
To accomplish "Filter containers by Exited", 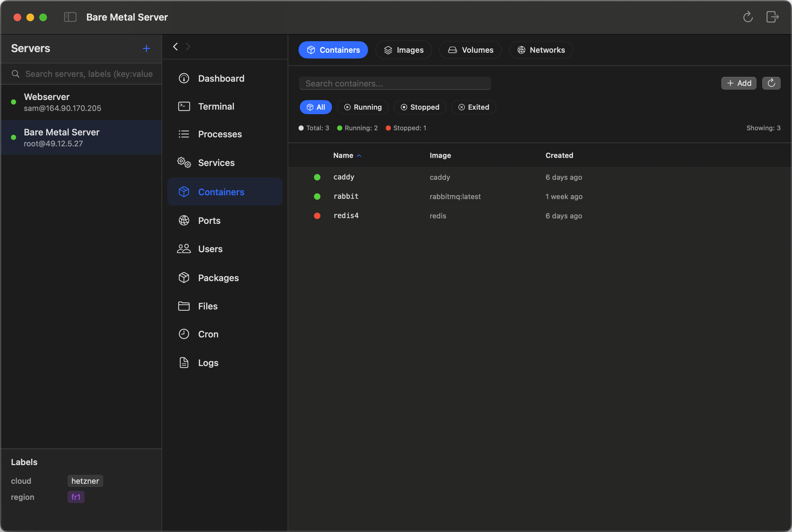I will coord(474,107).
